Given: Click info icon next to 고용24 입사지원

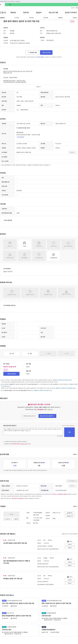Looking at the screenshot, I should [68, 463].
